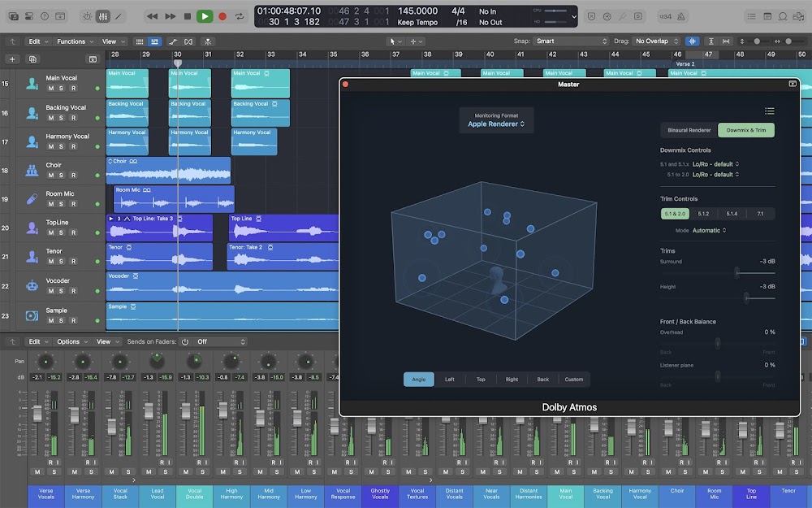Switch to Downmix & Trim tab
812x508 pixels.
click(x=745, y=130)
